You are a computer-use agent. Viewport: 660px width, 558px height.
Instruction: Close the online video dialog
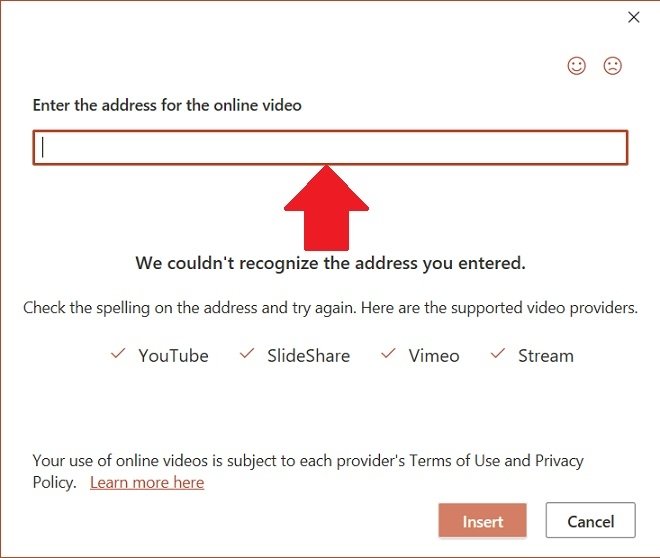click(633, 17)
